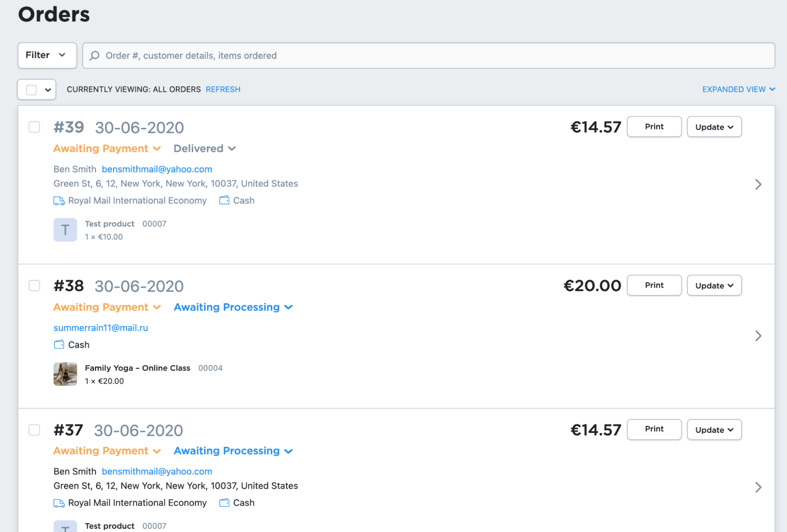Open order #38 details with right arrow
The height and width of the screenshot is (532, 787).
click(758, 336)
